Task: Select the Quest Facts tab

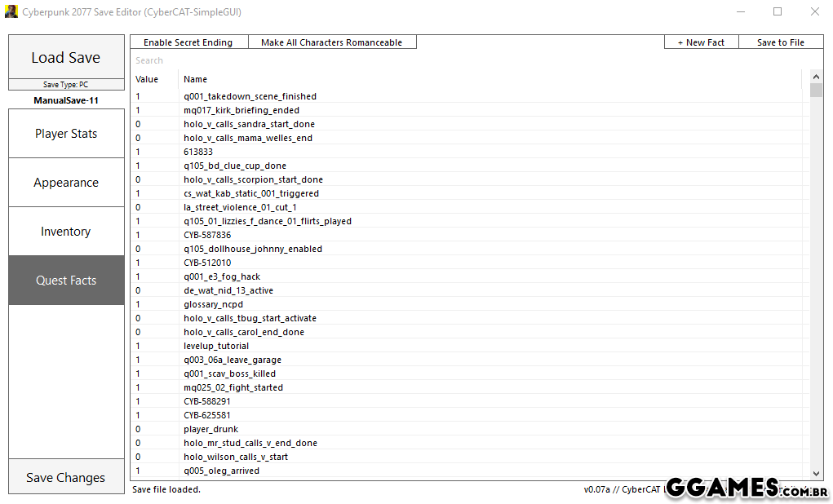Action: (x=65, y=281)
